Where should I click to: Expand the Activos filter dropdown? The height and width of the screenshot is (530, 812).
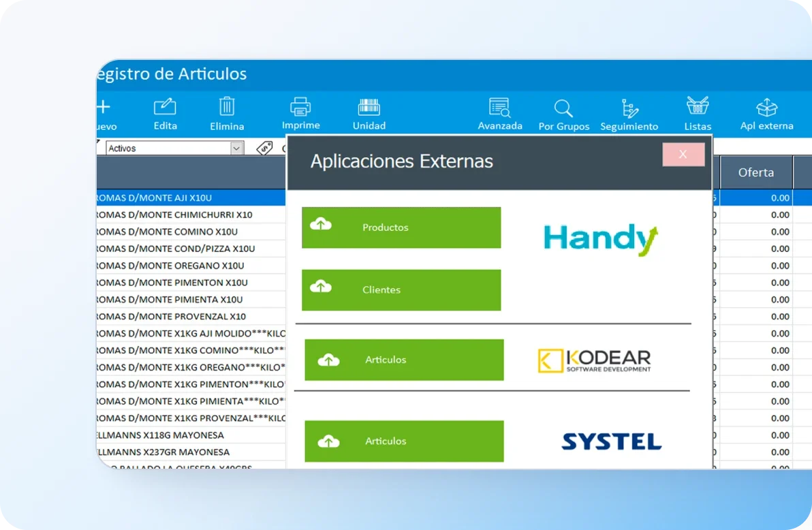236,149
